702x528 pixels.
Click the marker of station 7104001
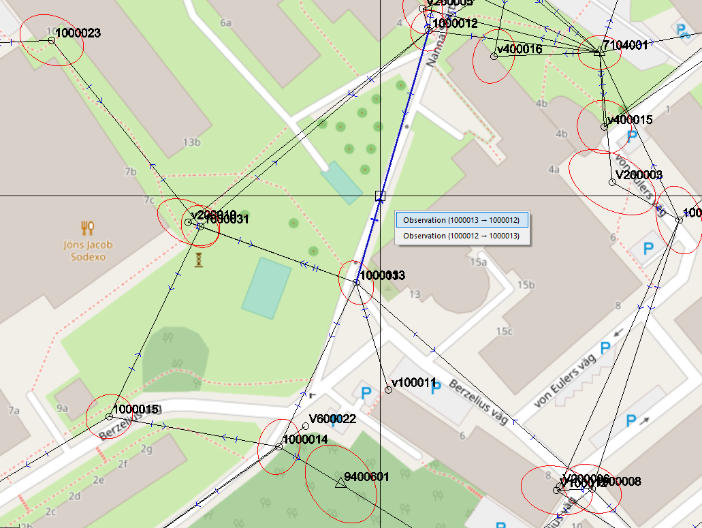pos(600,51)
